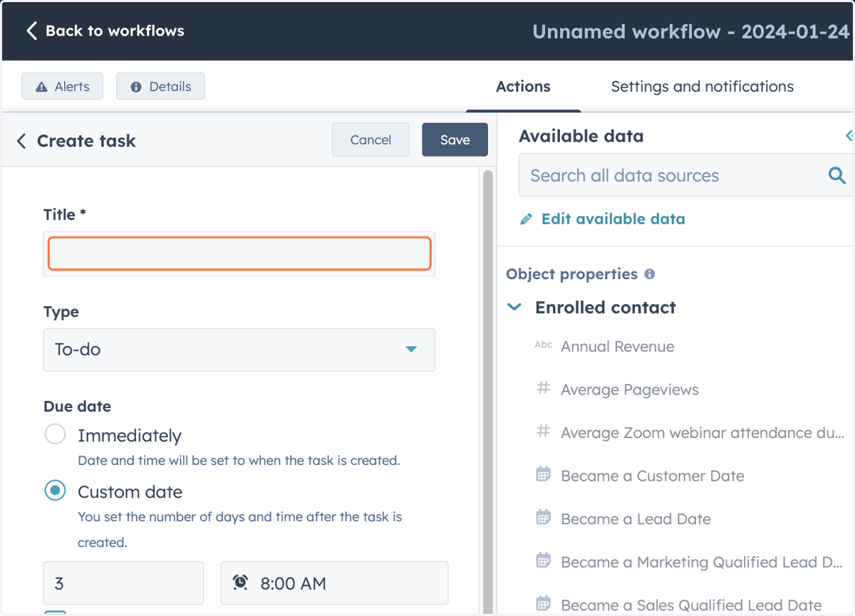Open the Alerts button
855x616 pixels.
pyautogui.click(x=62, y=87)
